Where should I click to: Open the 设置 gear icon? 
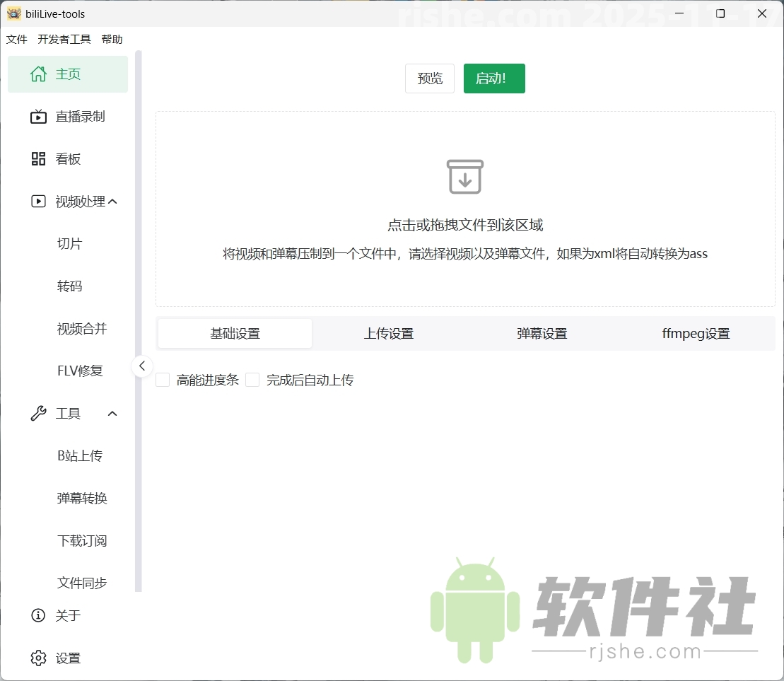(x=37, y=658)
